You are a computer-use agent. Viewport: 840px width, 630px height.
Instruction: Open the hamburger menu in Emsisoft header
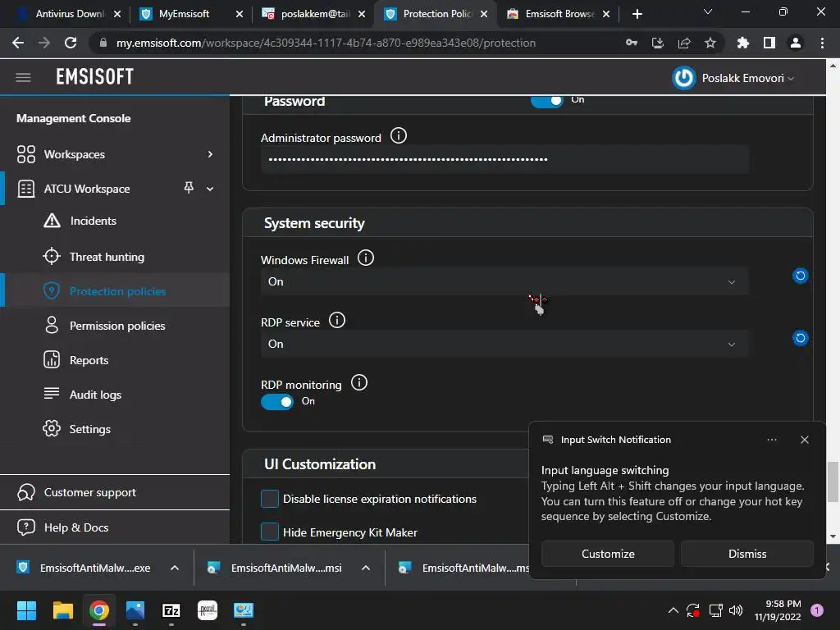click(x=23, y=78)
